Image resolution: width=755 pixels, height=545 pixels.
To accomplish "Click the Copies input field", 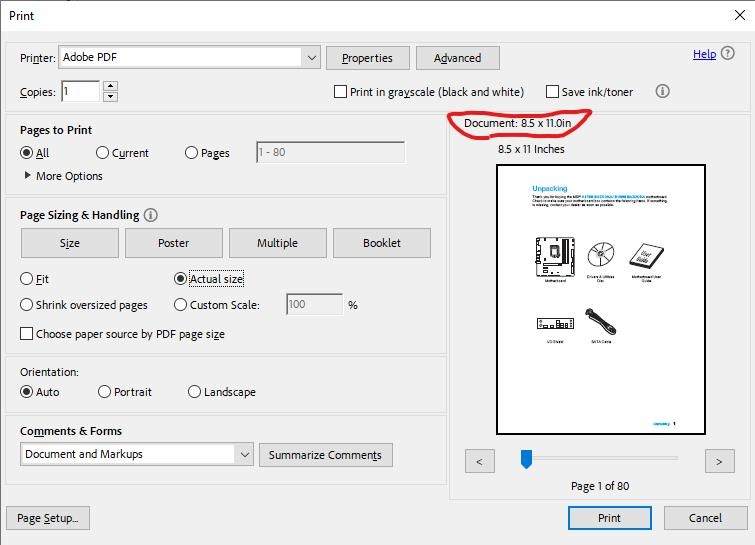I will pos(81,91).
